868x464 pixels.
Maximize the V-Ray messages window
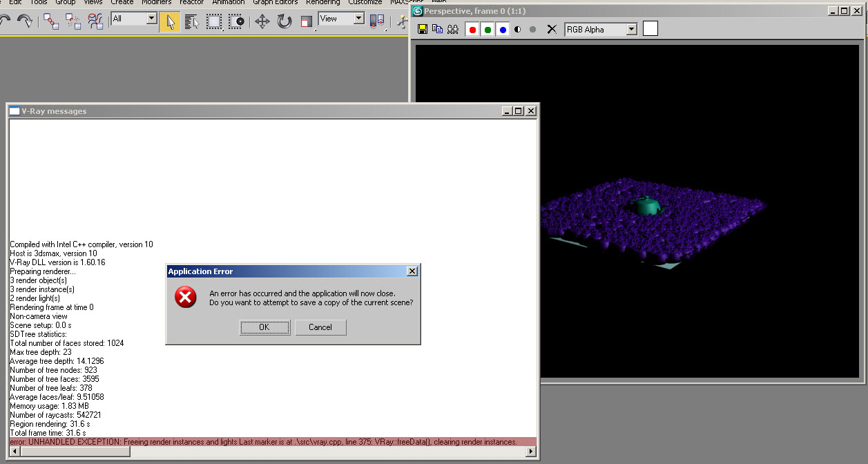click(519, 111)
